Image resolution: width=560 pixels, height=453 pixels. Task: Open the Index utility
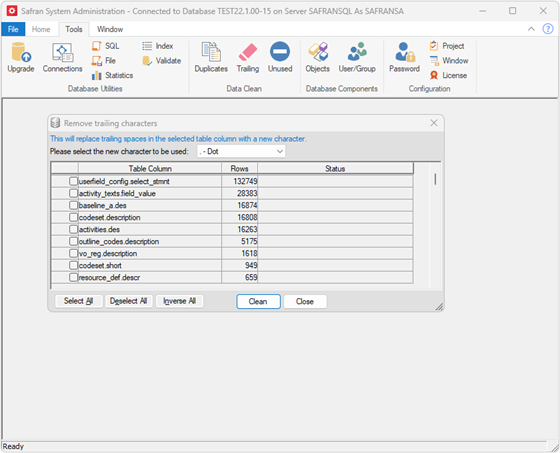(158, 46)
